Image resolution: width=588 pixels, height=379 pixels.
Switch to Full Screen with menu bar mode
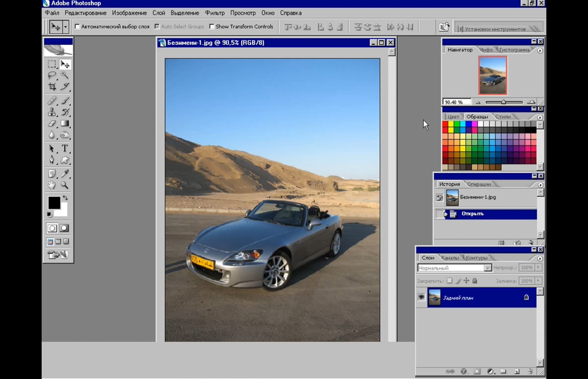[58, 242]
